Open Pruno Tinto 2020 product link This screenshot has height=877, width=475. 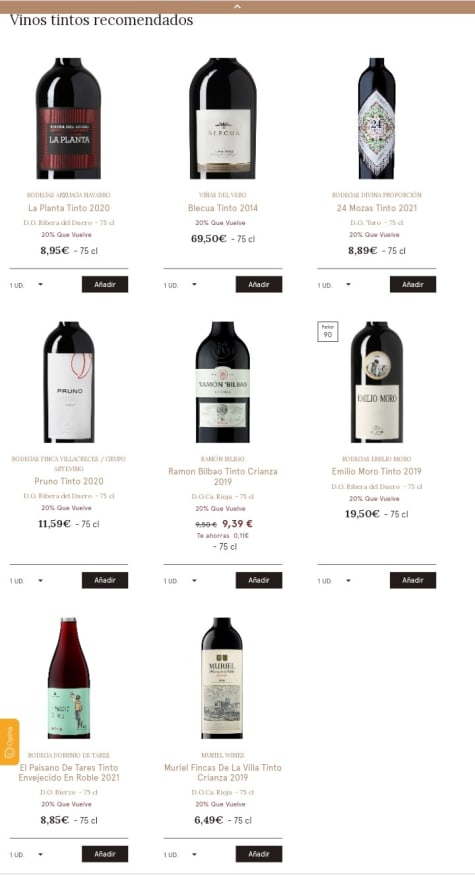[69, 481]
